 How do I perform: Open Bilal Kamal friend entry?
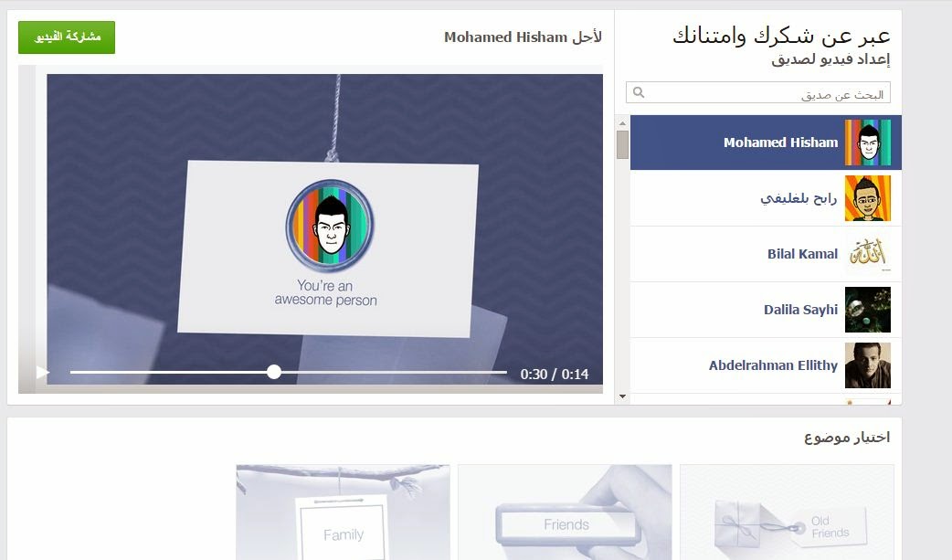point(766,254)
